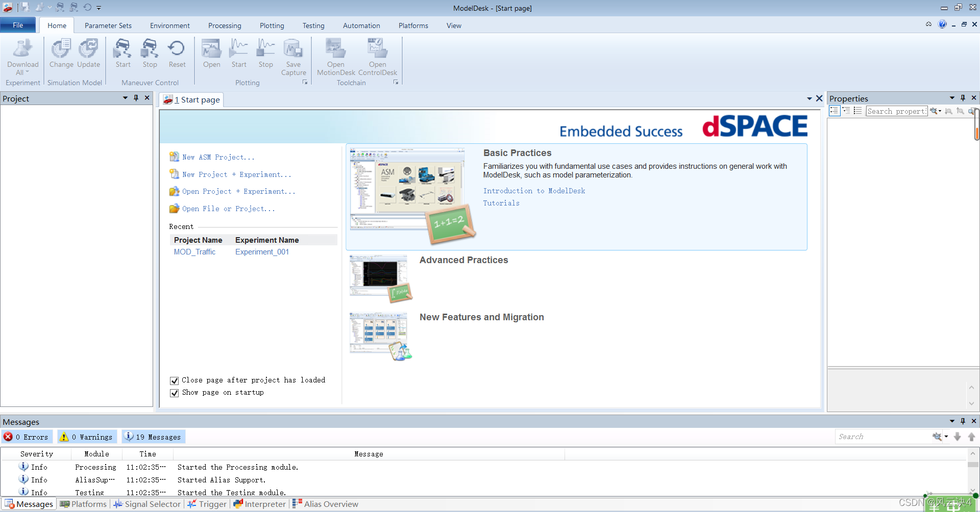This screenshot has width=980, height=512.
Task: Click Reset icon in quick access toolbar
Action: coord(87,8)
